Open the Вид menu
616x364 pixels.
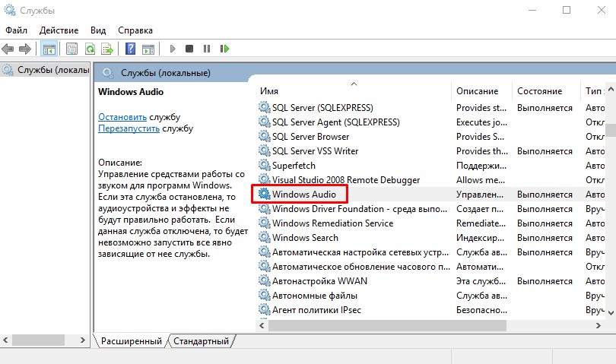(x=98, y=30)
